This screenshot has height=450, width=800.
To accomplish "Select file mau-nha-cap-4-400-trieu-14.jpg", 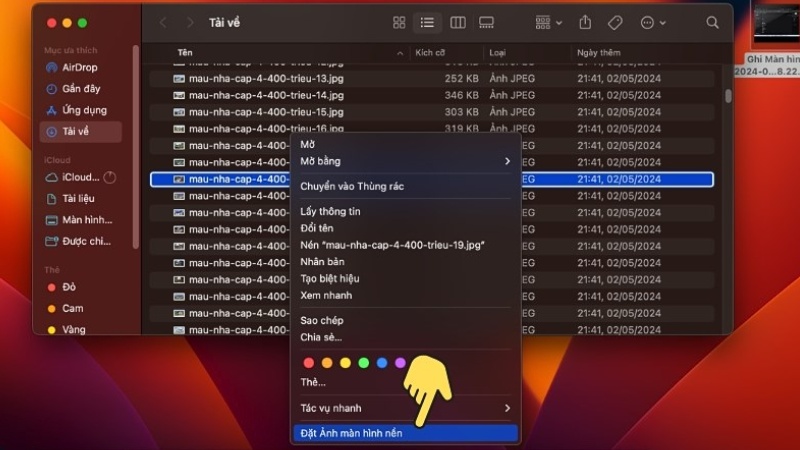I will pyautogui.click(x=258, y=95).
